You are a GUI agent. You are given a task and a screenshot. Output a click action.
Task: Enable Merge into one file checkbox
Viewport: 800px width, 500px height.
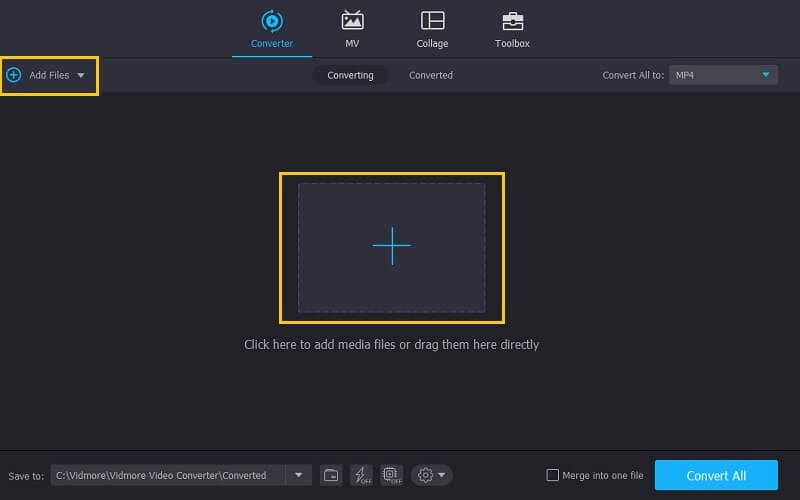click(553, 475)
